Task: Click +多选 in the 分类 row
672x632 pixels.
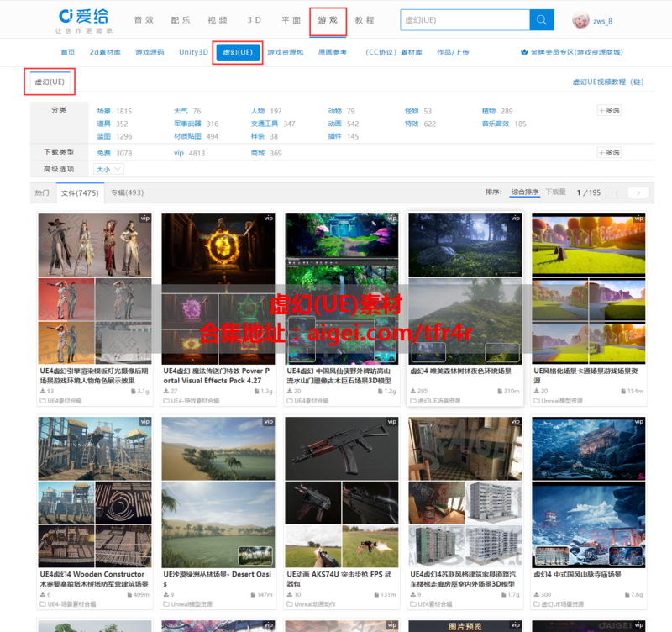Action: tap(610, 111)
